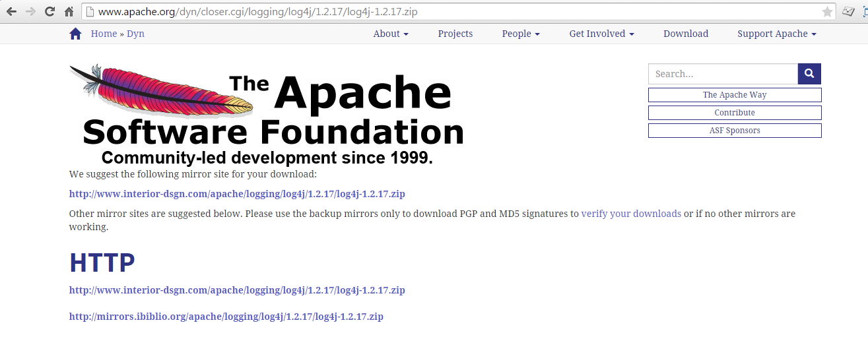Click 'Community-led development since 1999.' tagline
Viewport: 868px width, 337px height.
click(x=267, y=158)
